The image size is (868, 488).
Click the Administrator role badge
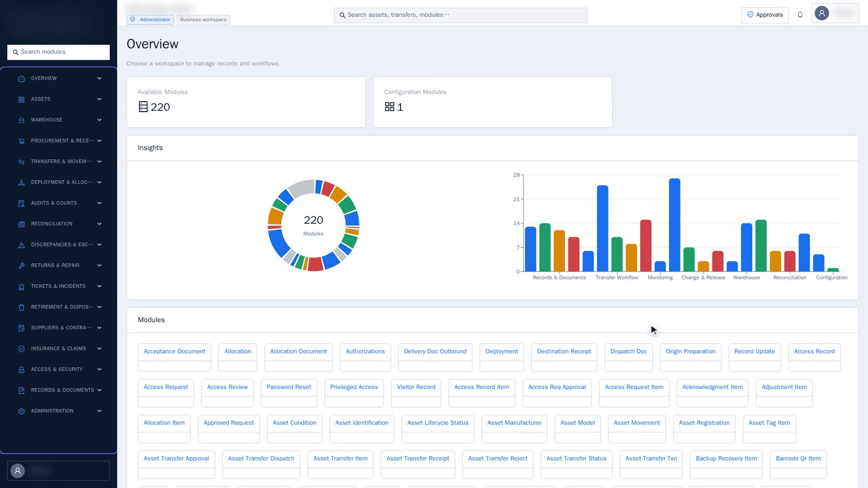[150, 20]
